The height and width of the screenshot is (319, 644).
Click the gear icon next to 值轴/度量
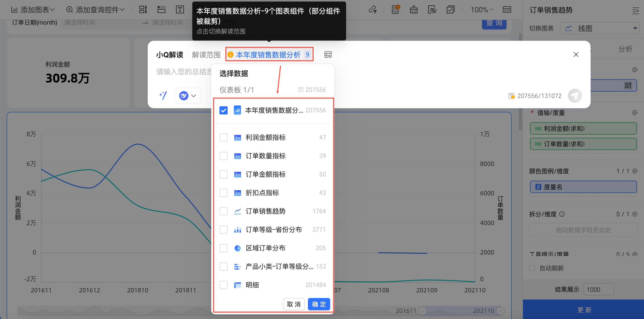pyautogui.click(x=635, y=113)
